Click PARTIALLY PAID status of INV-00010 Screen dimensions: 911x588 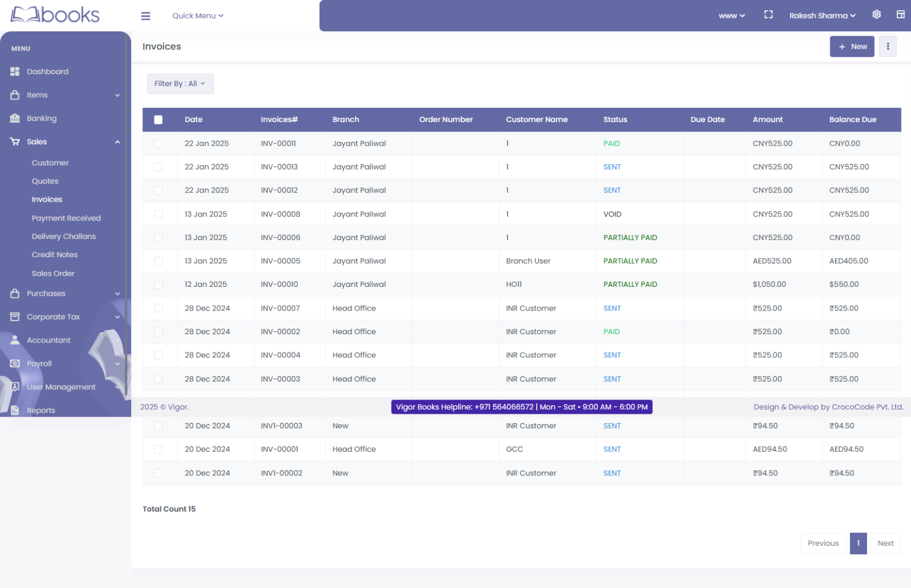pos(630,285)
